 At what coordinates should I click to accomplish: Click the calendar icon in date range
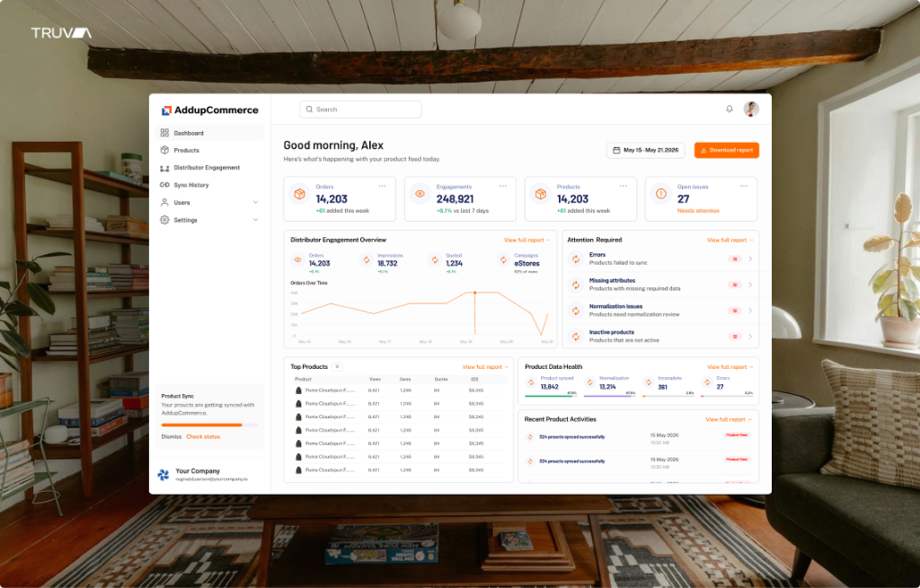click(x=616, y=150)
